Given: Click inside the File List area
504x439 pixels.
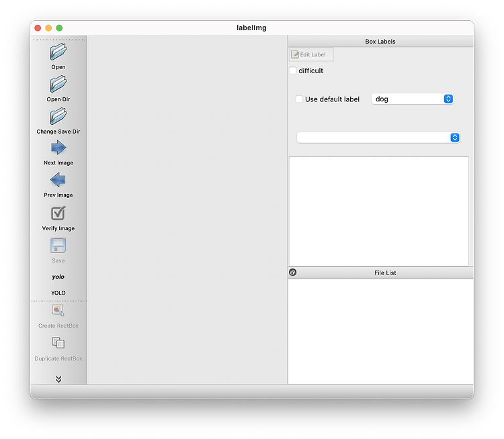Looking at the screenshot, I should pyautogui.click(x=380, y=332).
